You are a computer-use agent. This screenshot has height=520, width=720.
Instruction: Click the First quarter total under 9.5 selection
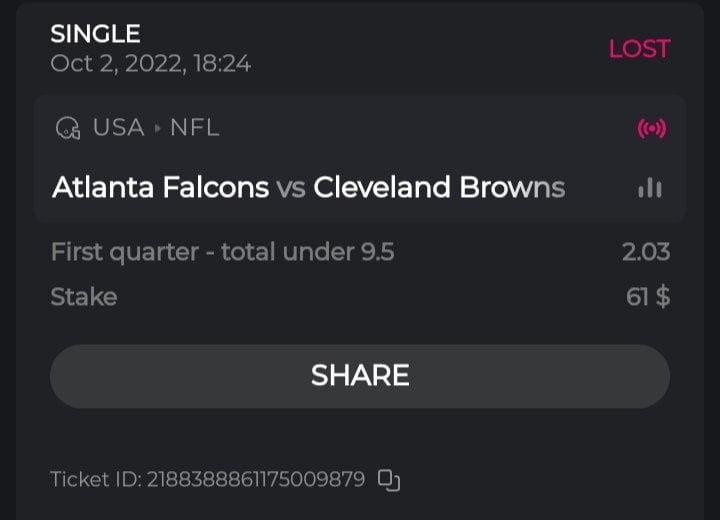tap(222, 252)
